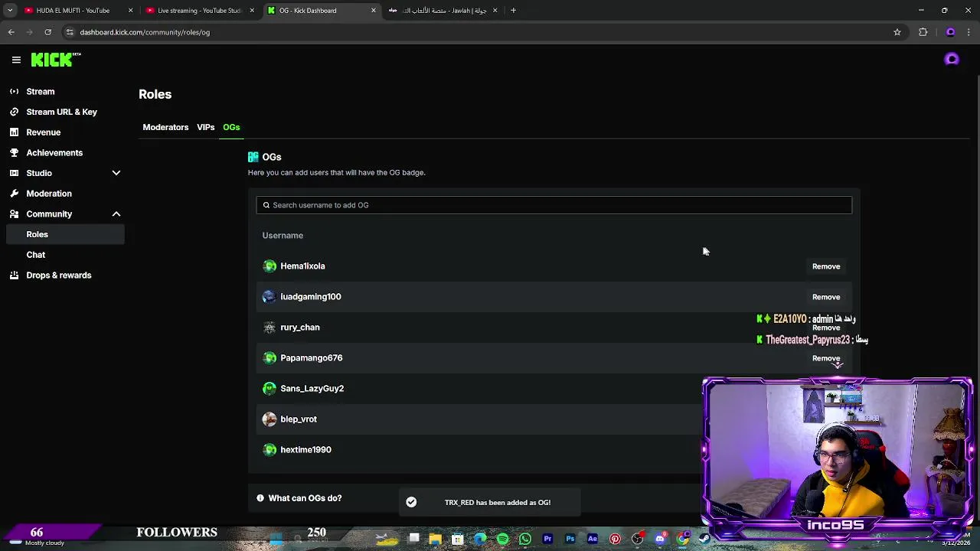This screenshot has height=551, width=980.
Task: Click hextime1990's avatar icon
Action: coord(269,450)
